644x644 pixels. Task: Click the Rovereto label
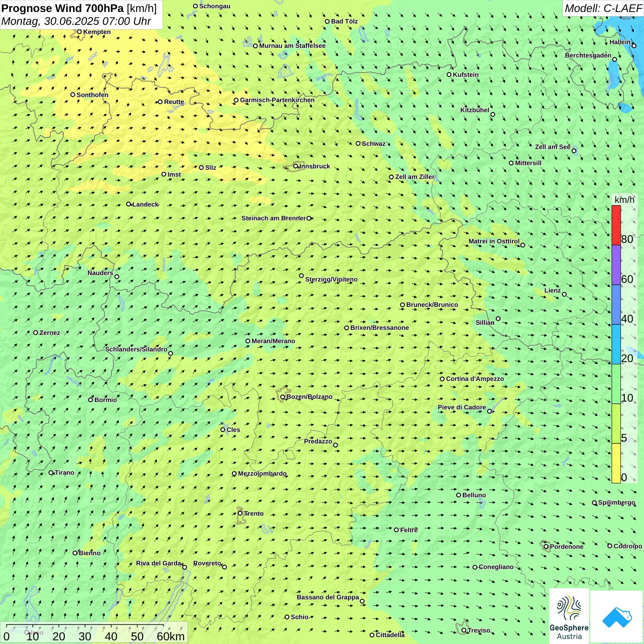click(207, 563)
